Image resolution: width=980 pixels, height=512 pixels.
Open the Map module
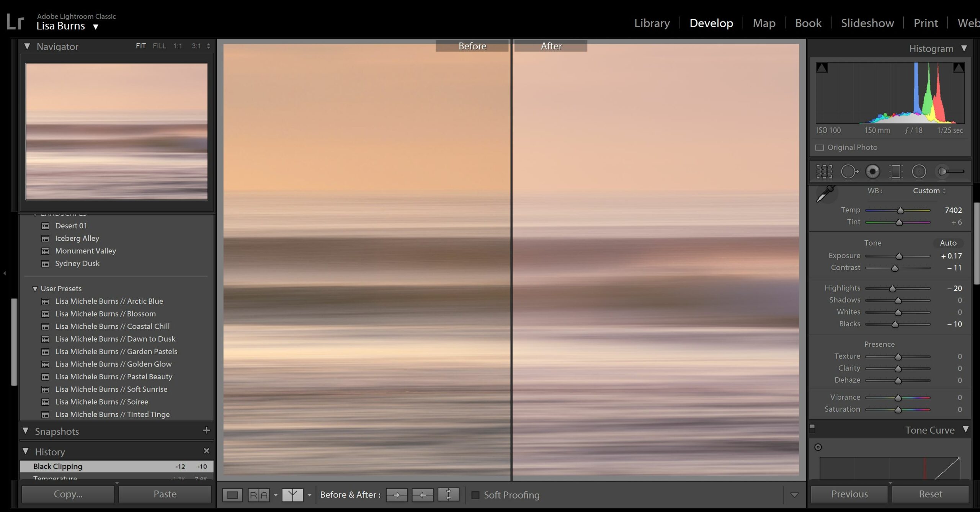point(764,23)
